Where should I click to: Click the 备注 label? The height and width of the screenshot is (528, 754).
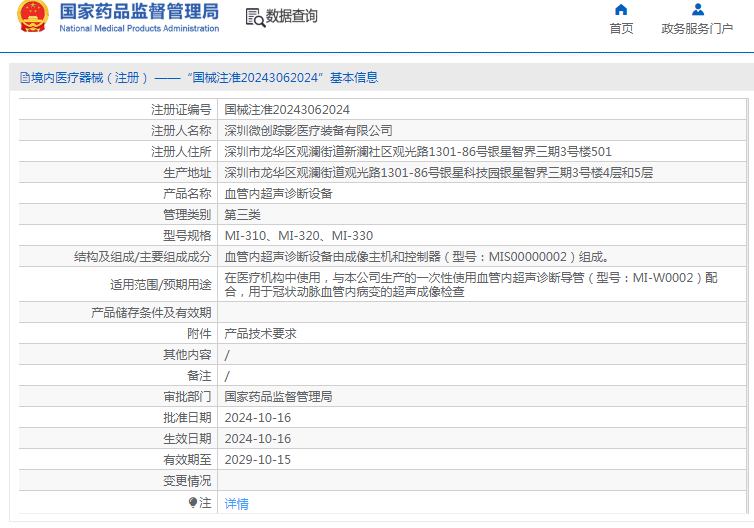click(199, 376)
